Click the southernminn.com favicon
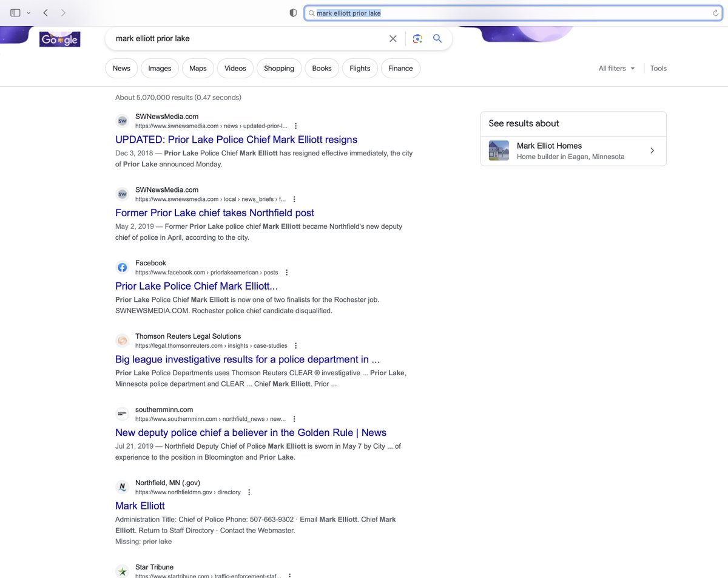Screen dimensions: 728x578 [122, 414]
